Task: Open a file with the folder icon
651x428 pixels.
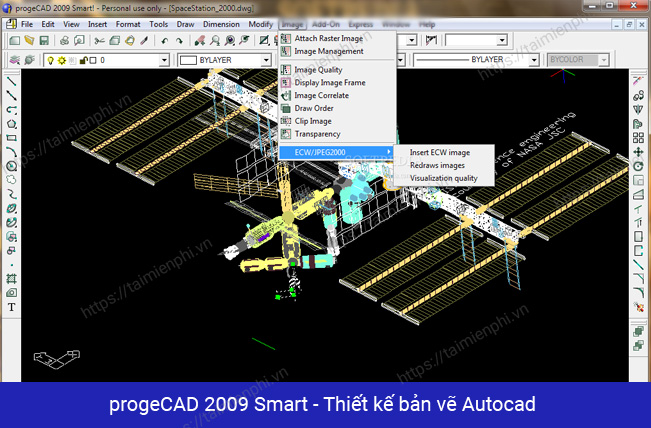Action: 29,40
